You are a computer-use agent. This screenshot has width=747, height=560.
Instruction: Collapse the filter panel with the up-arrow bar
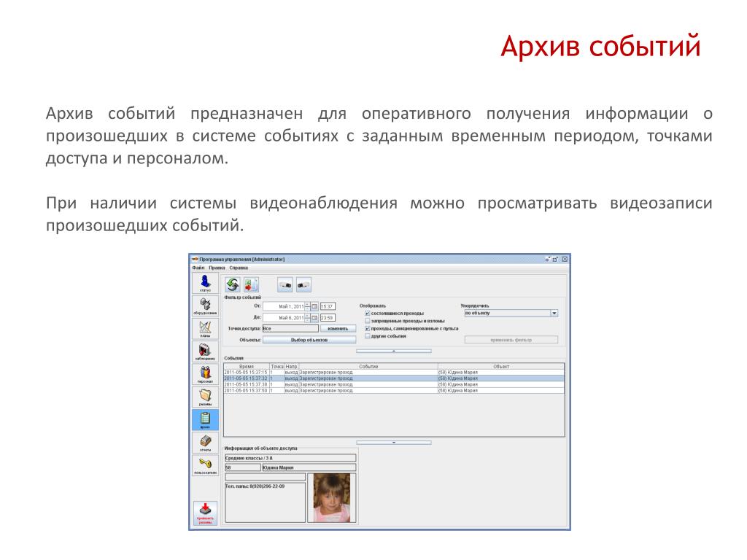(x=394, y=351)
